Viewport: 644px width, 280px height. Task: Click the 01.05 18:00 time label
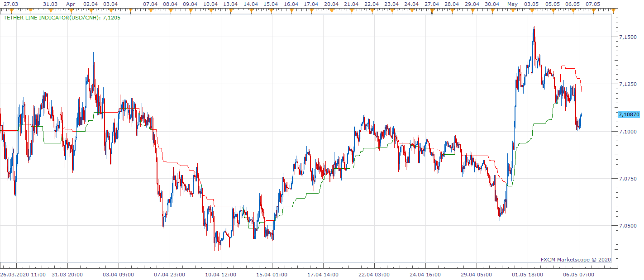pyautogui.click(x=528, y=274)
